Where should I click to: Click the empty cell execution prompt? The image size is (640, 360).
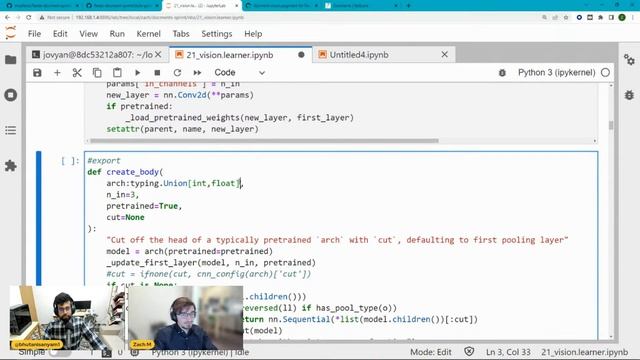tap(70, 161)
